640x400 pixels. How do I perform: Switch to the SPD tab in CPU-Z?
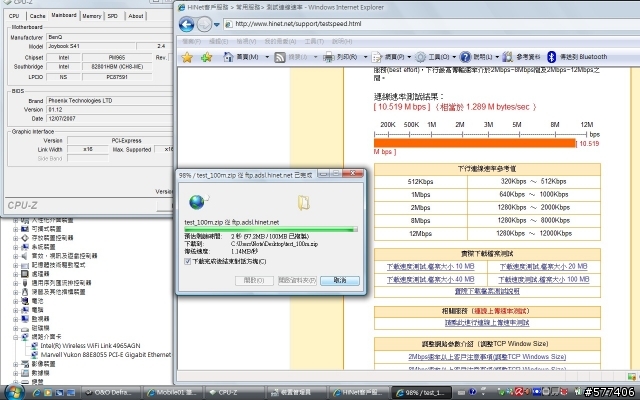click(113, 16)
